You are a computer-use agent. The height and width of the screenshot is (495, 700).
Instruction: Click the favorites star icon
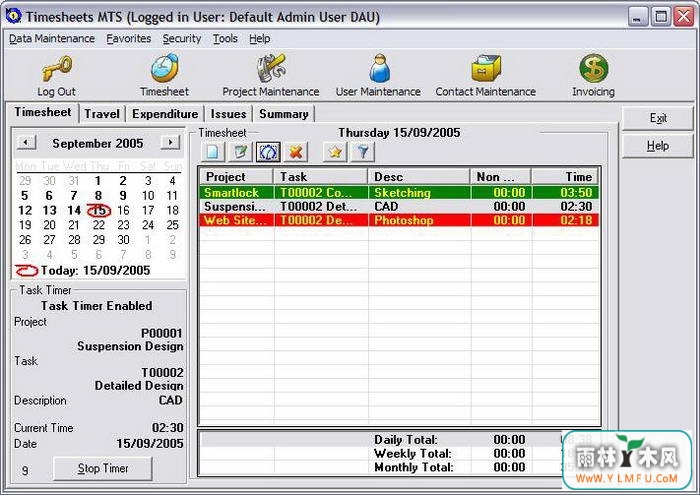tap(335, 152)
